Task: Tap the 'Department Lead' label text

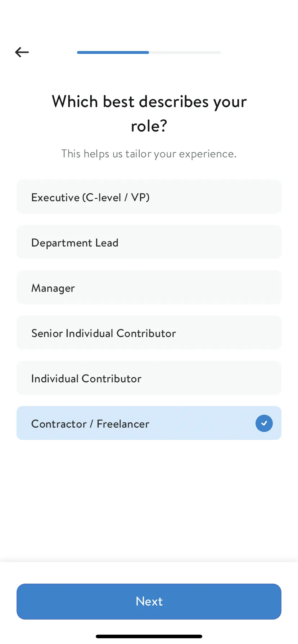Action: pyautogui.click(x=75, y=243)
